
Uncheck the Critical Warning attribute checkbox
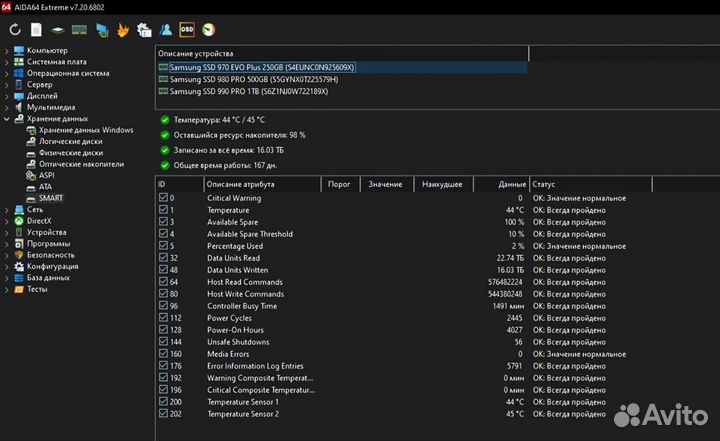pyautogui.click(x=165, y=198)
